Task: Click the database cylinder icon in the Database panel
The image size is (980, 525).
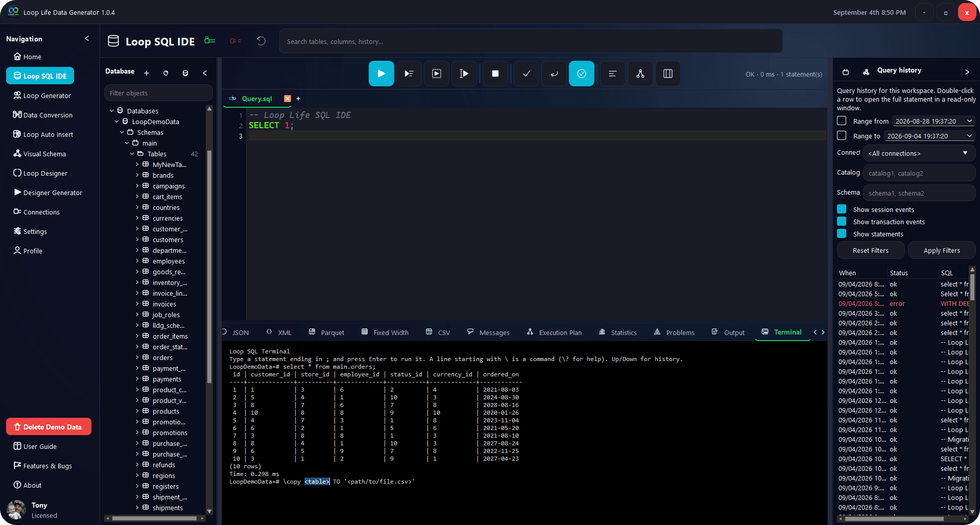Action: coord(185,73)
